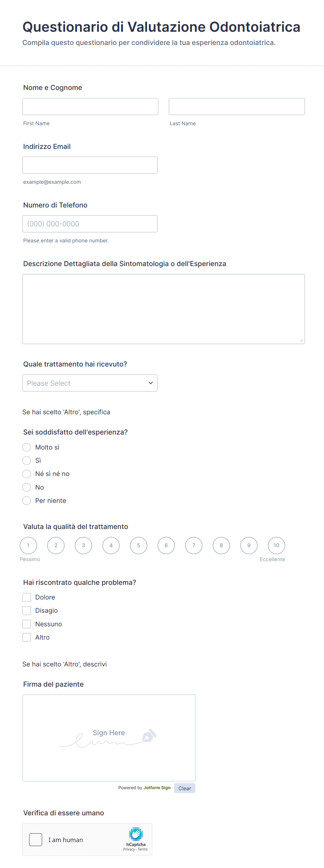Choose the 'Né sì né no' option
The width and height of the screenshot is (324, 868).
click(27, 474)
